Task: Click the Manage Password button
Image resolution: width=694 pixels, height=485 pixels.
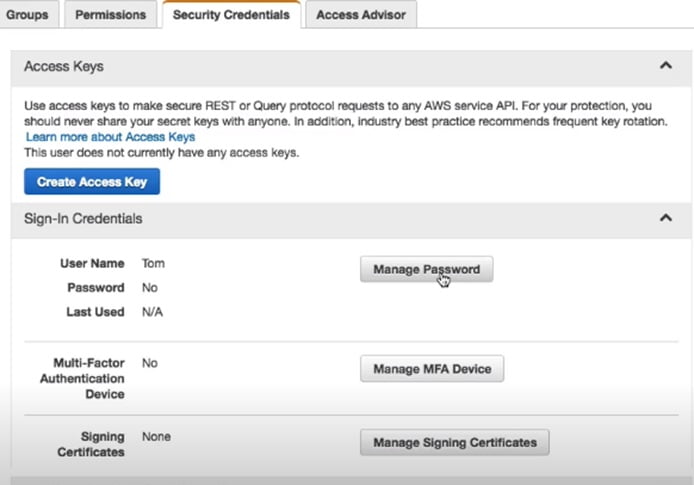Action: point(427,269)
